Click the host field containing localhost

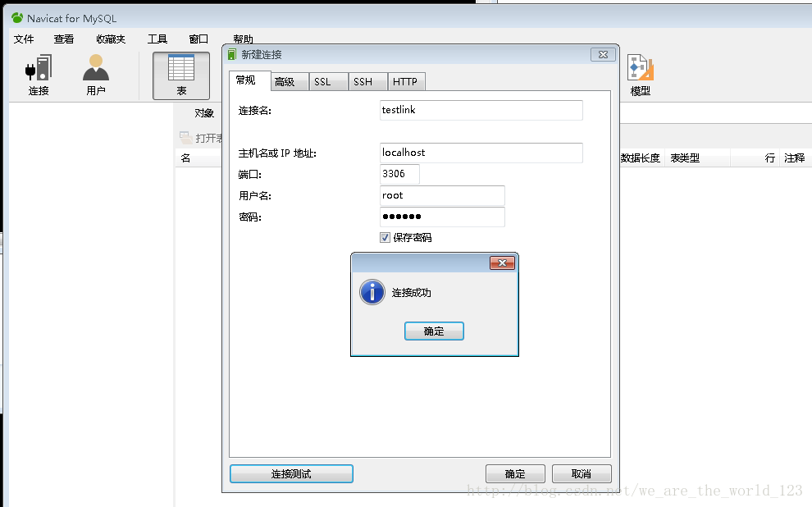coord(481,153)
